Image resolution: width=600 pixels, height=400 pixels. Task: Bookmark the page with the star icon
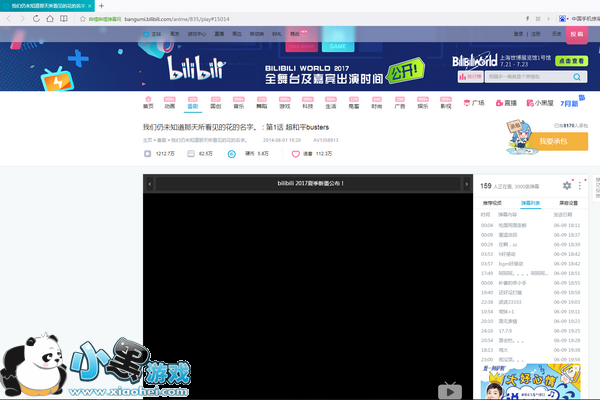click(x=83, y=19)
